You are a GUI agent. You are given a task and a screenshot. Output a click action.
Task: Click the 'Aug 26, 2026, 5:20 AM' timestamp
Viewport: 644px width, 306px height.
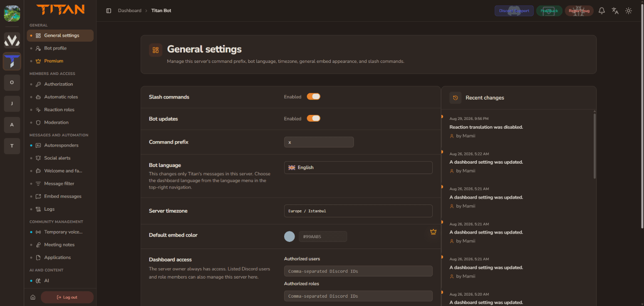click(x=469, y=294)
